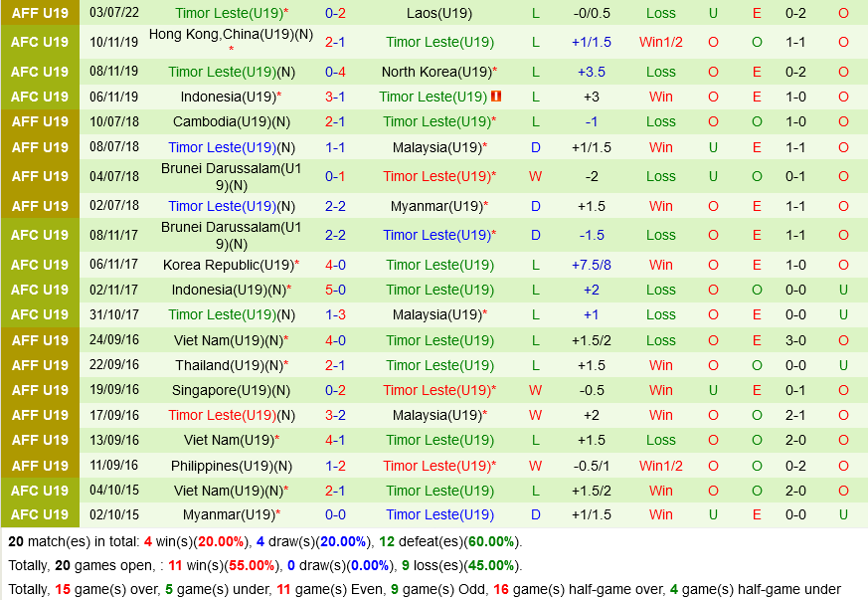Open Myanmar(U19) on the 02/07/18 row
The height and width of the screenshot is (600, 868).
click(436, 206)
